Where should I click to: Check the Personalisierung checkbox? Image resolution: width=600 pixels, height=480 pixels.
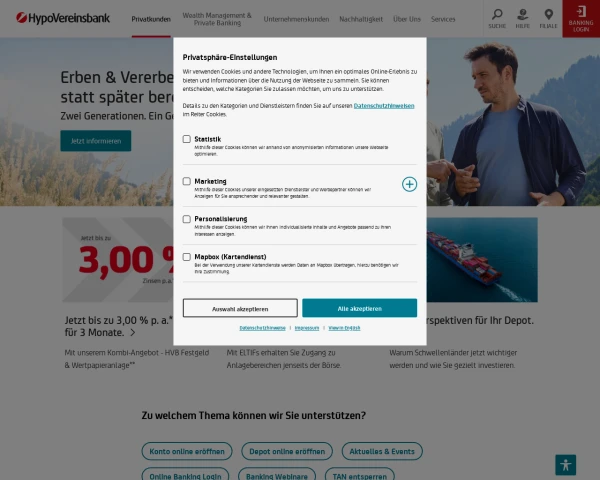[x=186, y=219]
